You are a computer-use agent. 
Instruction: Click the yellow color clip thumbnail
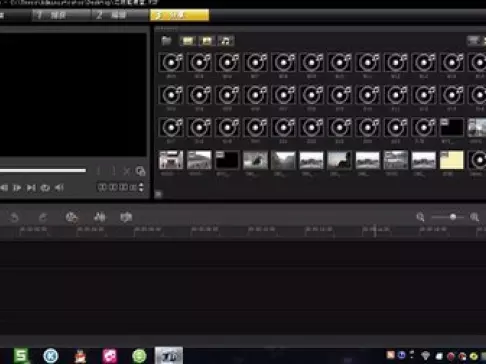pos(452,160)
